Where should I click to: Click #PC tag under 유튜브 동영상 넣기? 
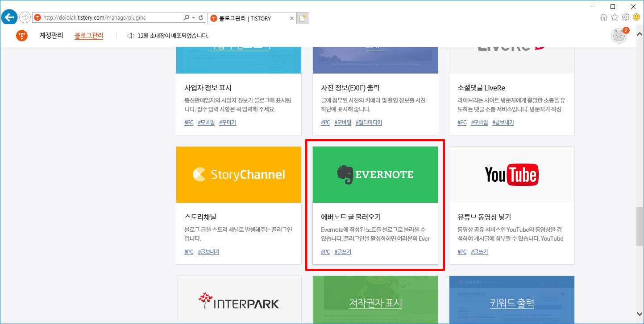click(x=462, y=252)
